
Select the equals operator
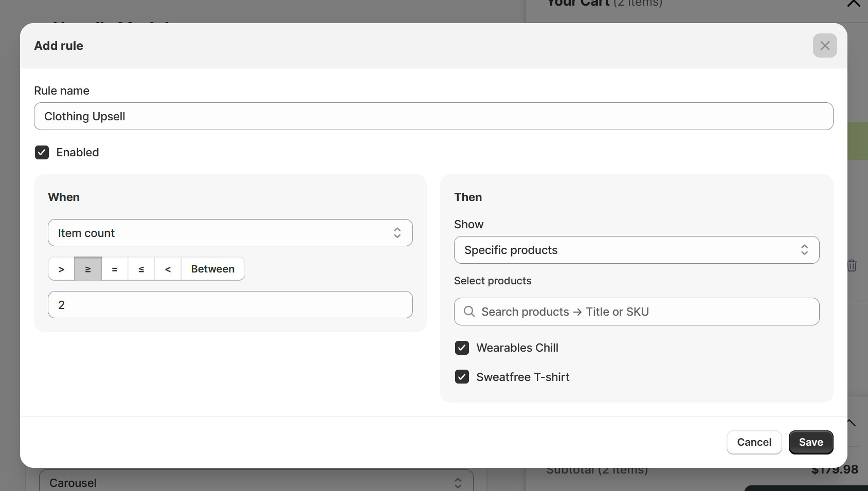[114, 268]
